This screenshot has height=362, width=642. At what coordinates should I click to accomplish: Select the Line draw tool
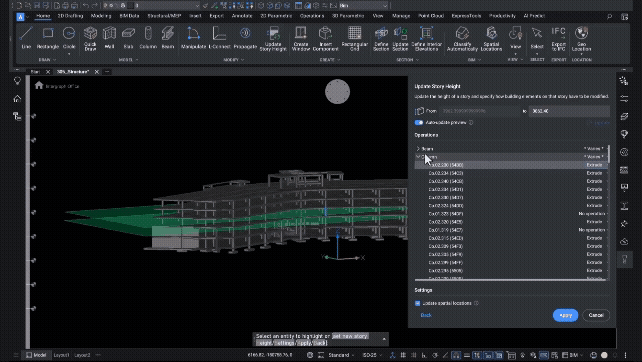pos(26,38)
